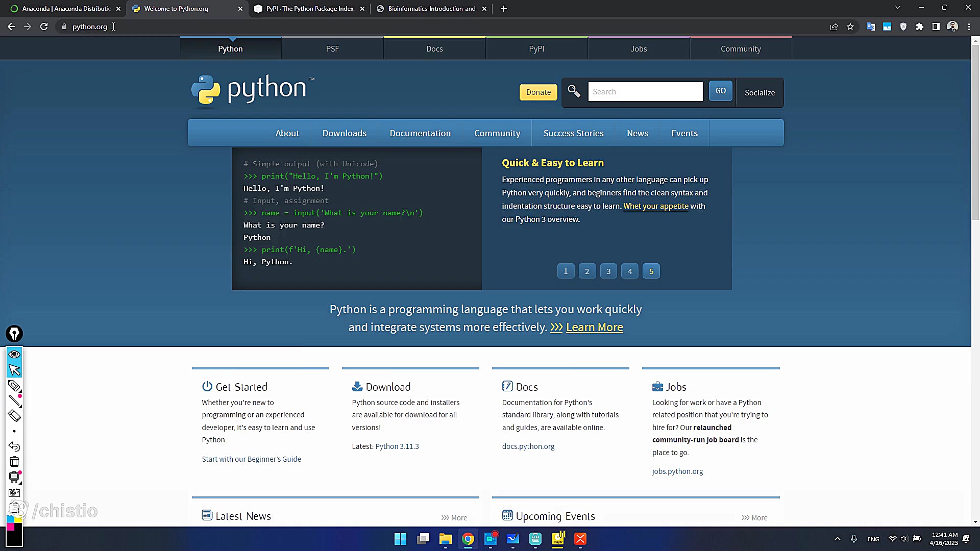Pick the eraser tool
This screenshot has height=551, width=980.
[x=14, y=416]
